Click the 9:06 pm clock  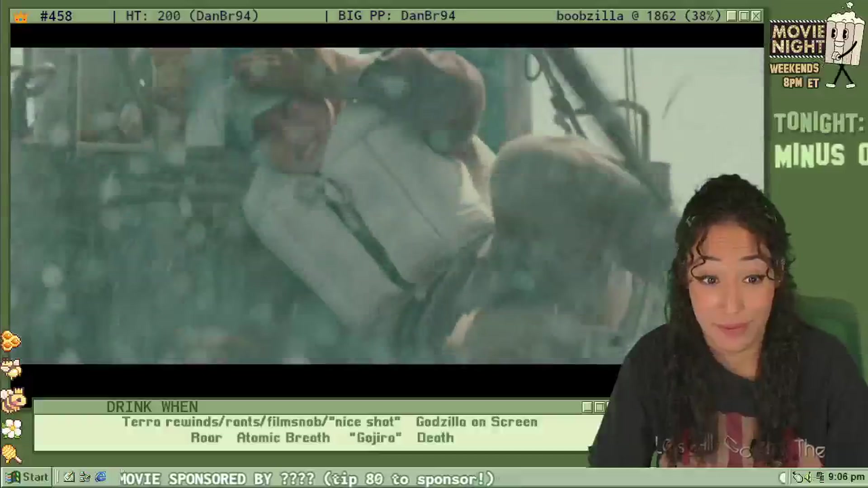click(x=846, y=477)
